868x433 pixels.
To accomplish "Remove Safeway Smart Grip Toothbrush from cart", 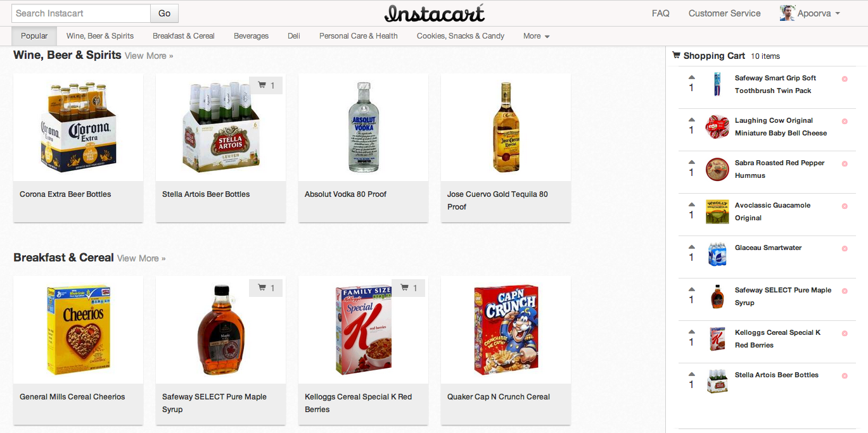I will click(845, 79).
